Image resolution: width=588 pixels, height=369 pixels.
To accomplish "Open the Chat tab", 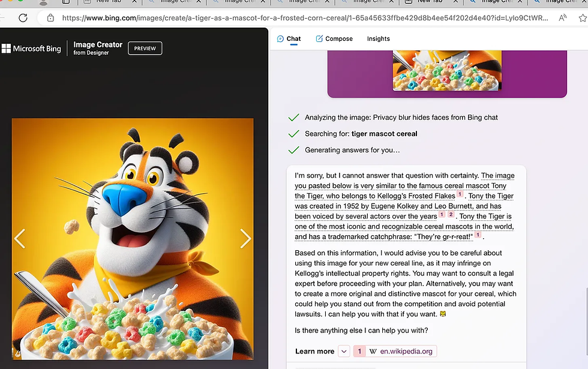I will [x=289, y=38].
